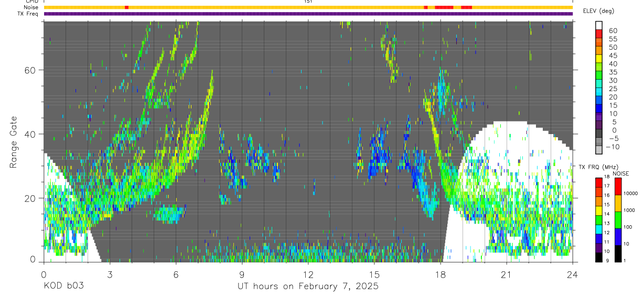Image resolution: width=644 pixels, height=297 pixels.
Task: Click hour tick label '9' on time axis
Action: click(x=242, y=274)
